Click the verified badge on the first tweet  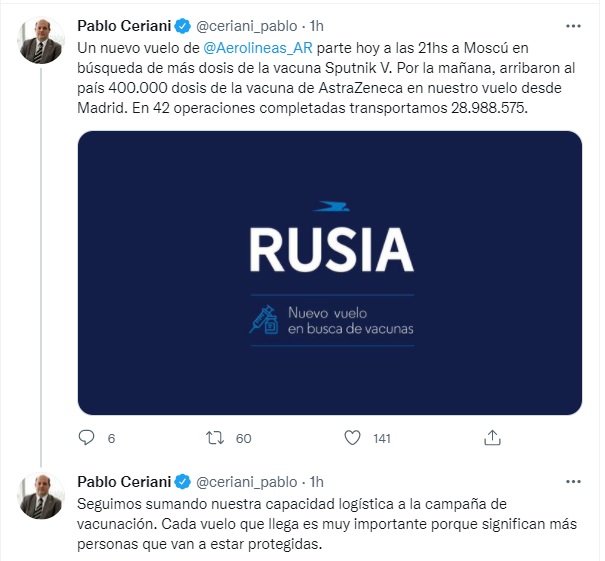pyautogui.click(x=183, y=26)
